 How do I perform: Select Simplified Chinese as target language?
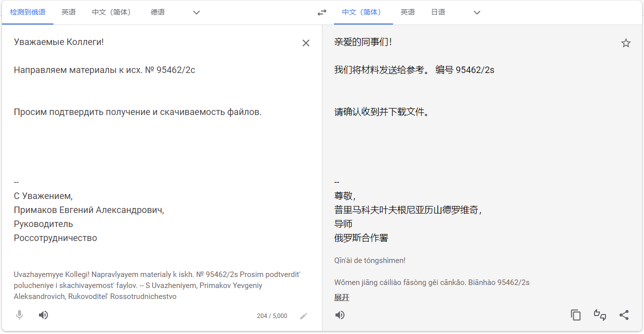pyautogui.click(x=363, y=12)
